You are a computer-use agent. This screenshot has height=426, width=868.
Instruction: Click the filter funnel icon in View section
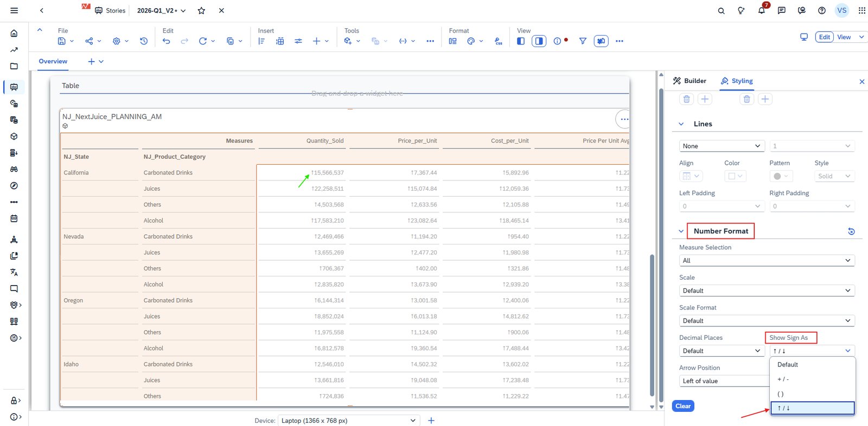[x=583, y=41]
